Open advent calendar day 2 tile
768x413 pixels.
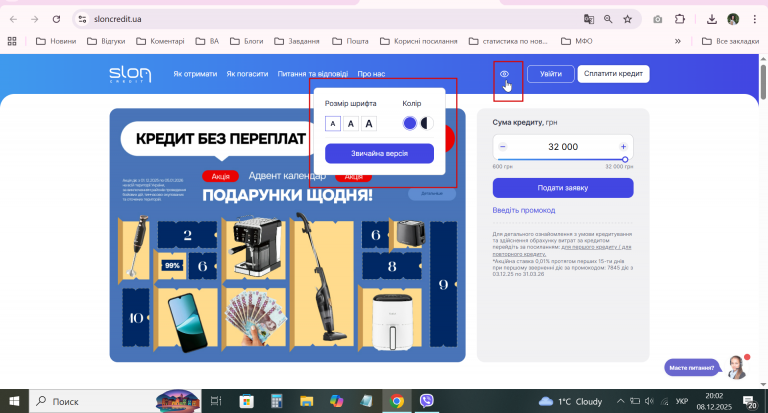[187, 235]
